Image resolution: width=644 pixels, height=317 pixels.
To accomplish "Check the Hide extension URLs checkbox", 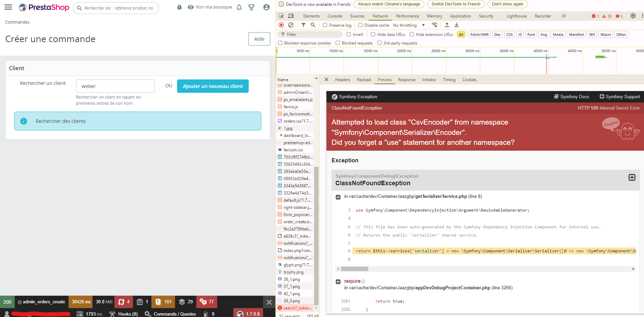I will click(x=412, y=34).
